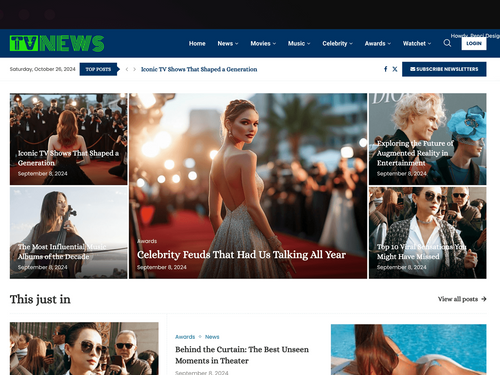Open Exploring the Future of Augmented Reality article
Image resolution: width=500 pixels, height=375 pixels.
415,153
